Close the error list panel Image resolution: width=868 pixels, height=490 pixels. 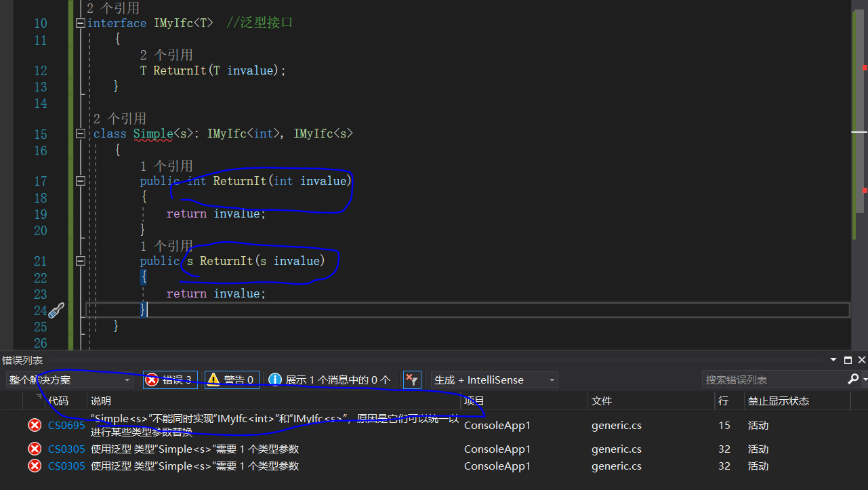861,361
